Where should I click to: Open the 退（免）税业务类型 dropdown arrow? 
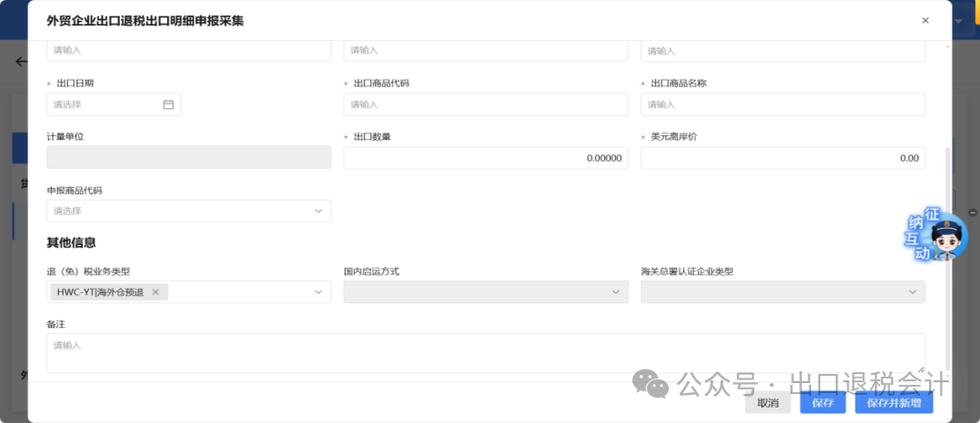(318, 291)
